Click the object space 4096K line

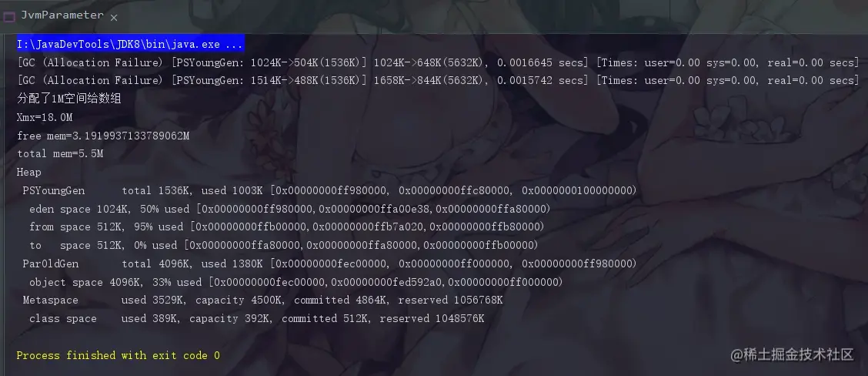296,282
